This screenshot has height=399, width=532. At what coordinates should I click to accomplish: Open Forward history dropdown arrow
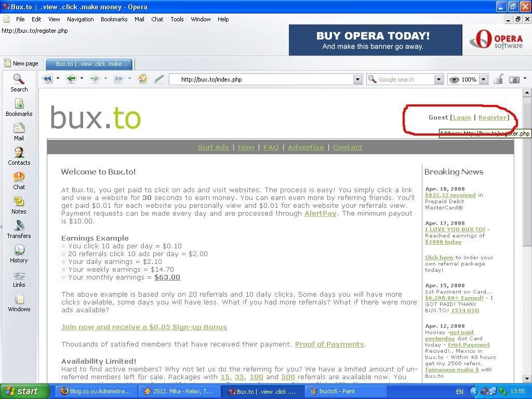105,79
